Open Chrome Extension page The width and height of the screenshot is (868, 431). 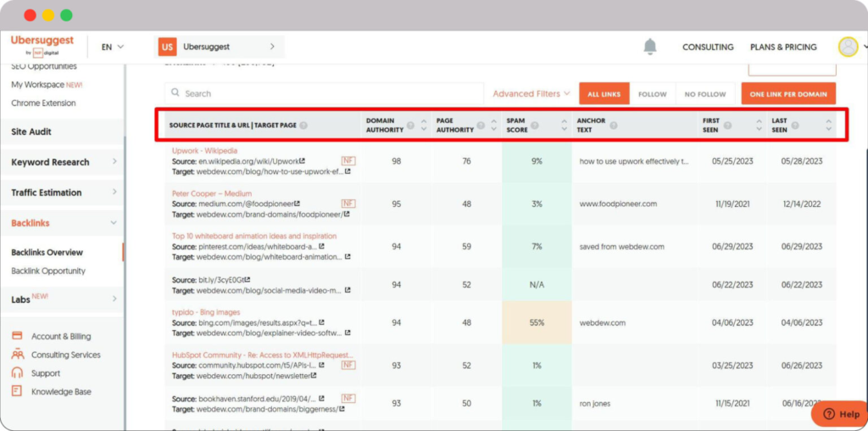(x=43, y=103)
